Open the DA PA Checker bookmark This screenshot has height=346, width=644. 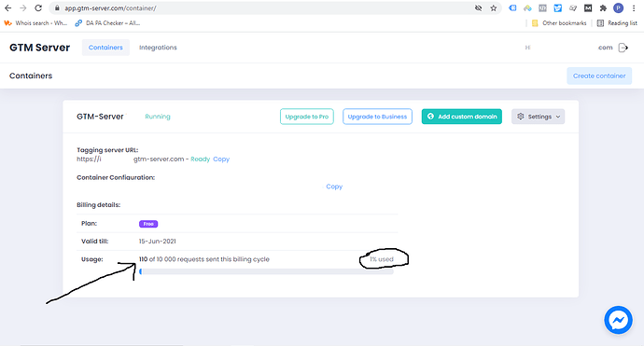tap(107, 23)
